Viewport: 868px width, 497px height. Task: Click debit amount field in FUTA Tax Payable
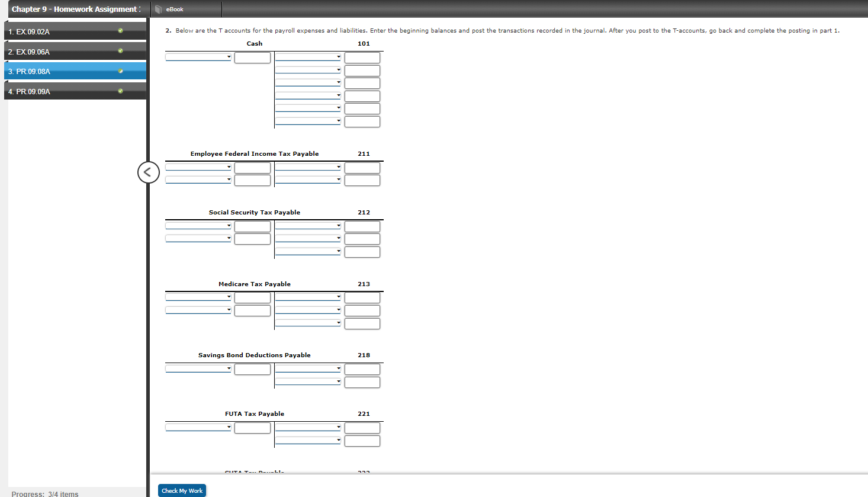(252, 428)
